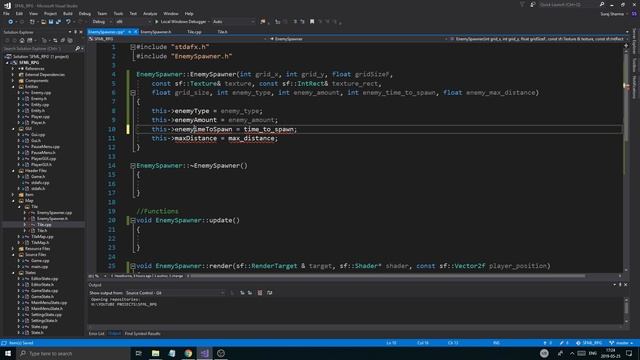
Task: Click the Solution Explorer Home icon
Action: (x=22, y=40)
